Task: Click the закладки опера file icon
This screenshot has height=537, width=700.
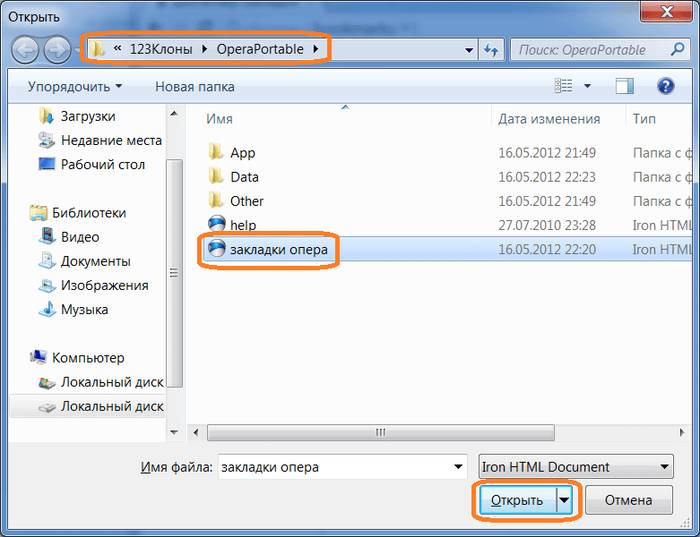Action: click(x=217, y=248)
